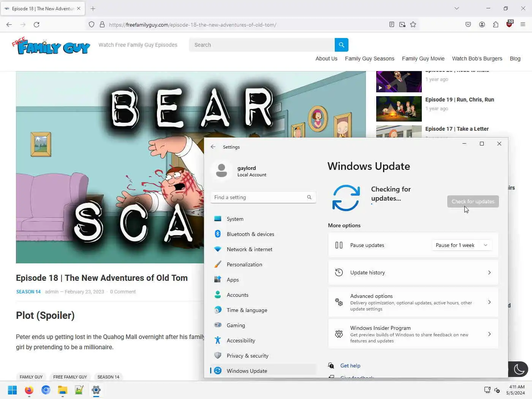Open Personalization settings
Screen dimensions: 532x399
263,264
